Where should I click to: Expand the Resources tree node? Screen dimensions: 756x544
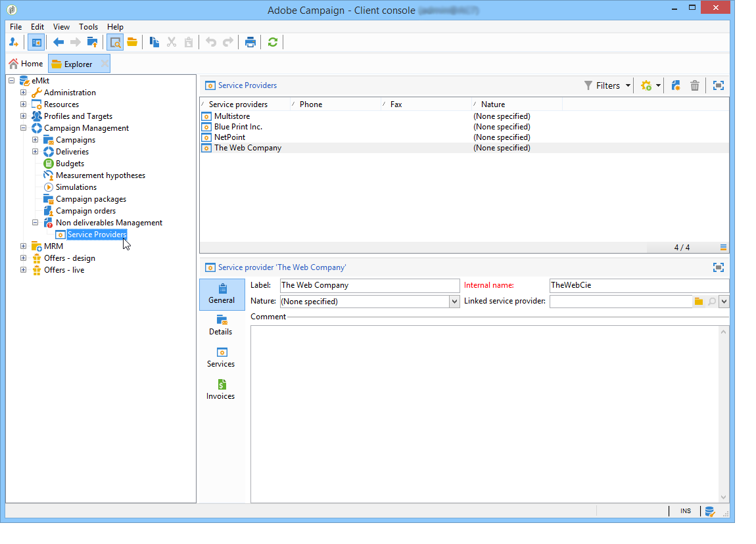[x=23, y=104]
